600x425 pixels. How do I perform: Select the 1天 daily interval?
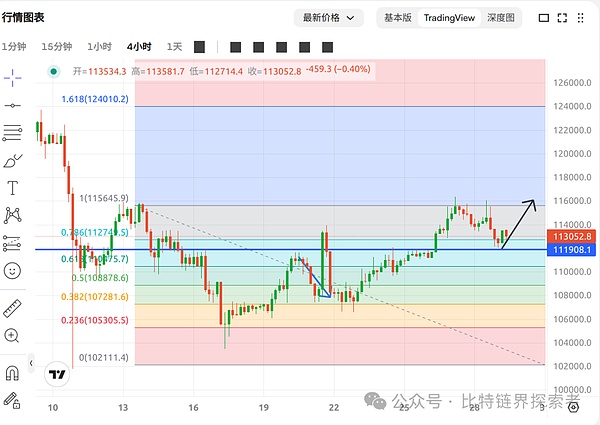(x=174, y=46)
